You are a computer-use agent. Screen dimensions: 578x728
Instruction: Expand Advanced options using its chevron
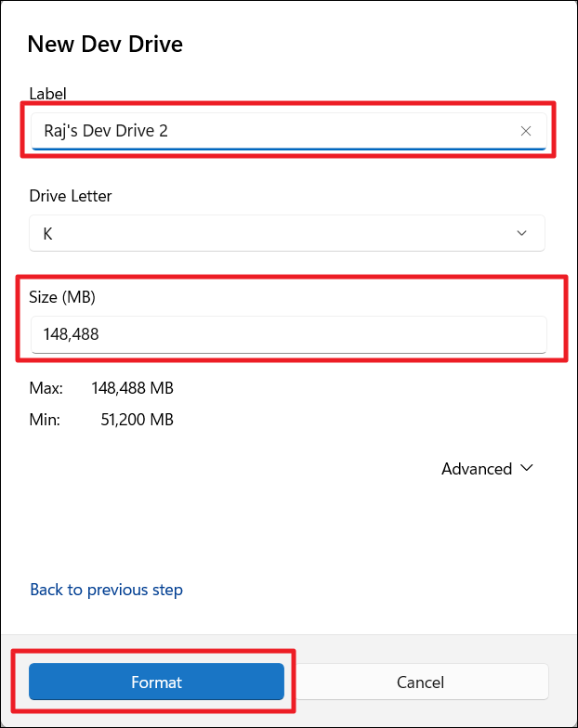click(528, 468)
